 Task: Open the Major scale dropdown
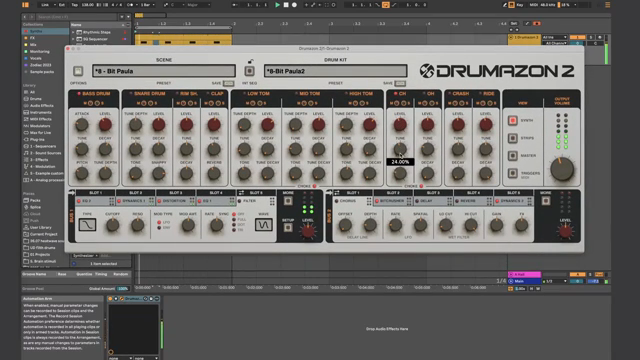pyautogui.click(x=199, y=5)
